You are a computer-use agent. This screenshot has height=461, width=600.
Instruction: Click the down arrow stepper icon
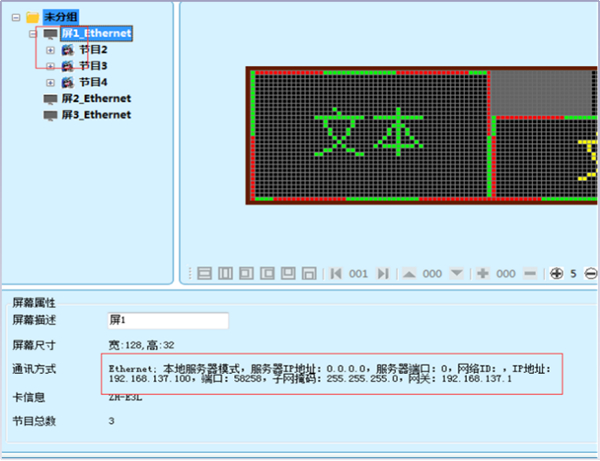[457, 273]
